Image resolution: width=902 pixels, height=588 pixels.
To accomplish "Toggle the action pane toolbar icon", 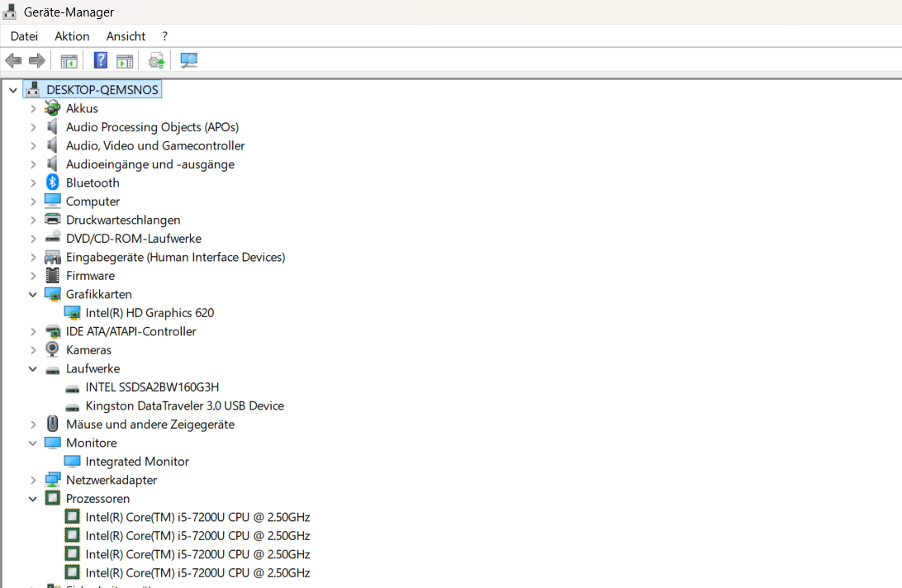I will pos(125,60).
